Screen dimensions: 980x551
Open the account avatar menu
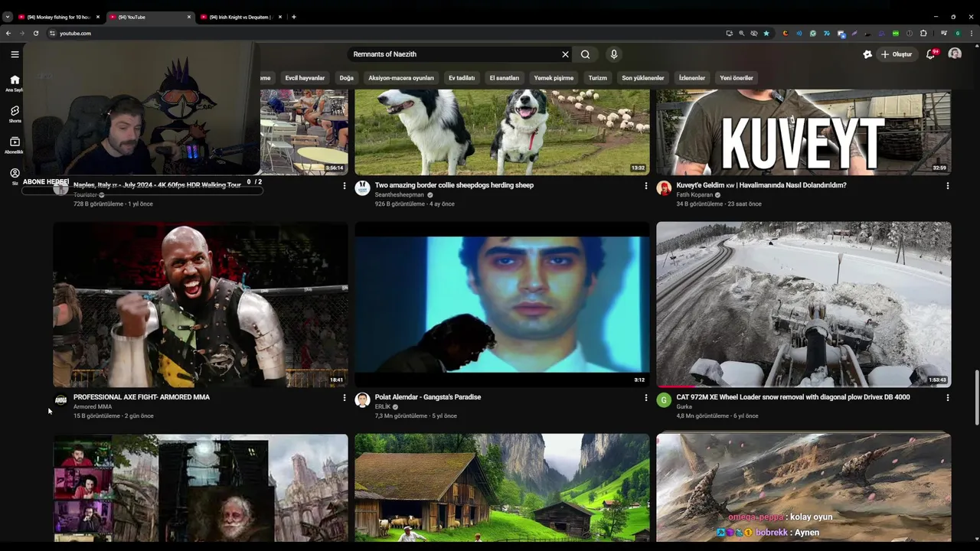tap(955, 54)
